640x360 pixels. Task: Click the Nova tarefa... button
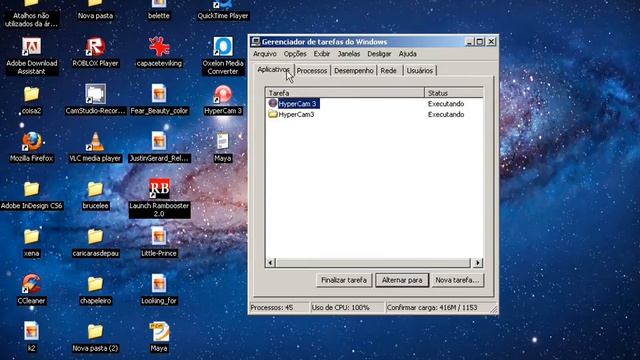(457, 280)
